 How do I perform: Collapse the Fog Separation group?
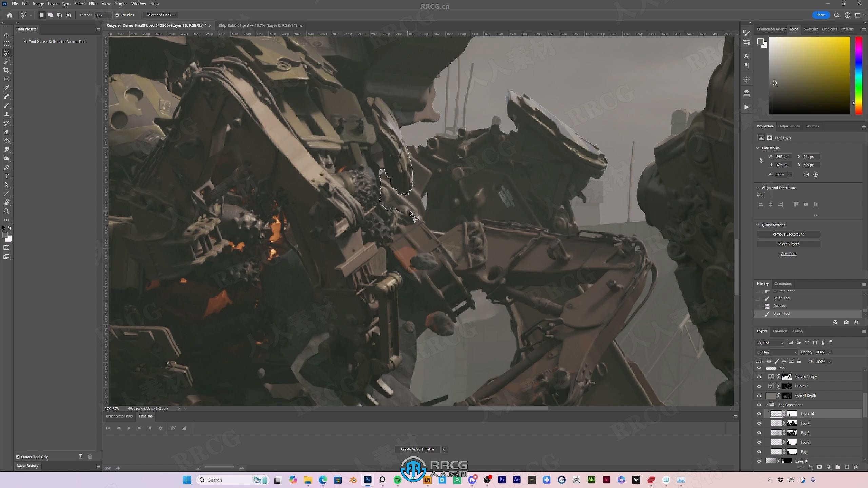(767, 405)
